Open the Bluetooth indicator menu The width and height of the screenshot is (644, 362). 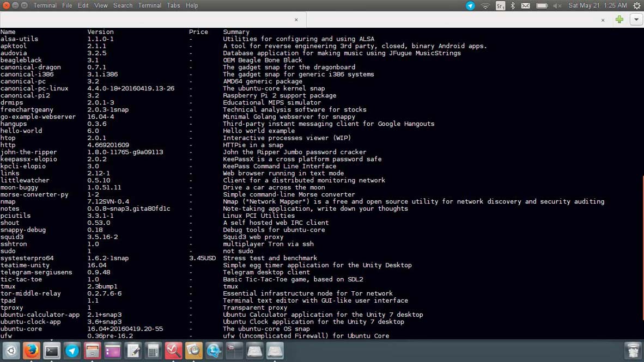513,6
